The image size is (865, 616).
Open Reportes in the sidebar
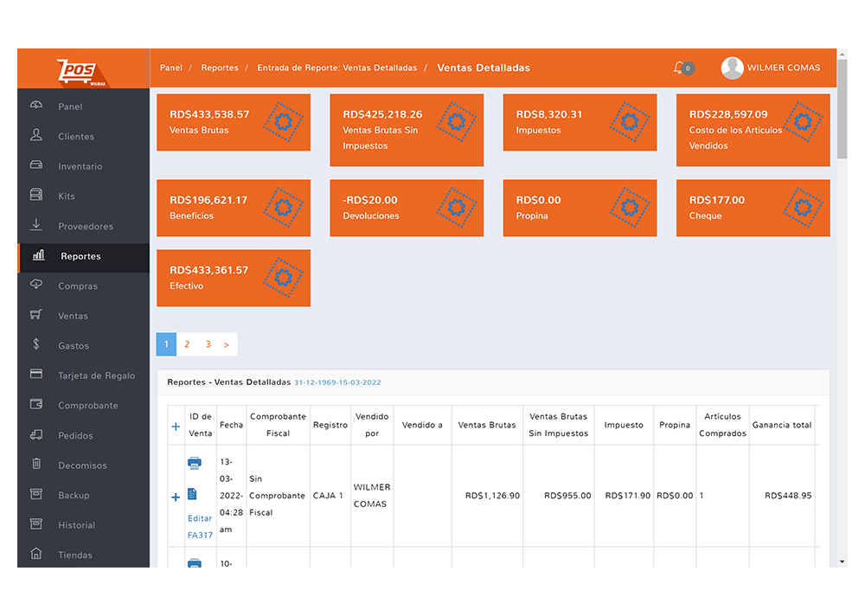pyautogui.click(x=80, y=256)
